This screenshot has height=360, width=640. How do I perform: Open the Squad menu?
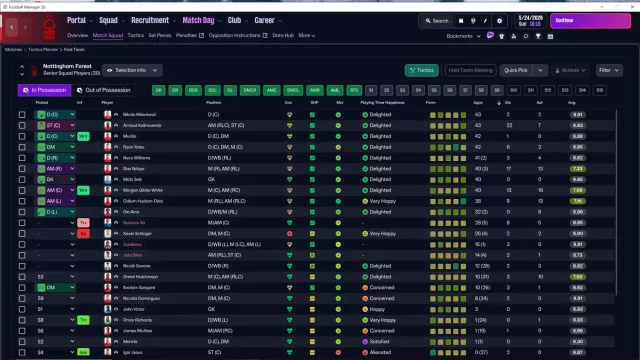112,20
